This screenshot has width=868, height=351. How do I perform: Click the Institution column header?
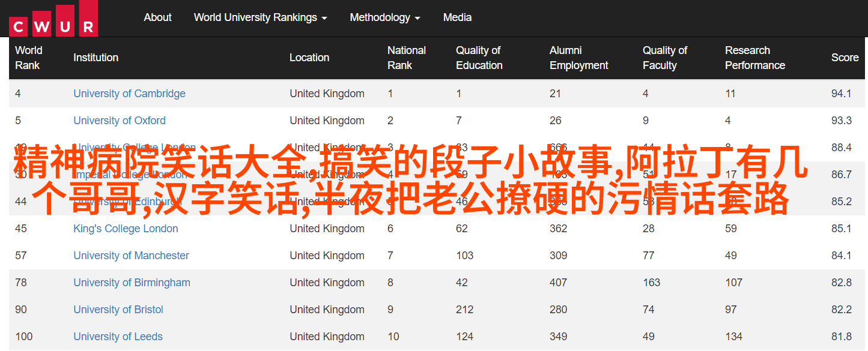(x=96, y=58)
